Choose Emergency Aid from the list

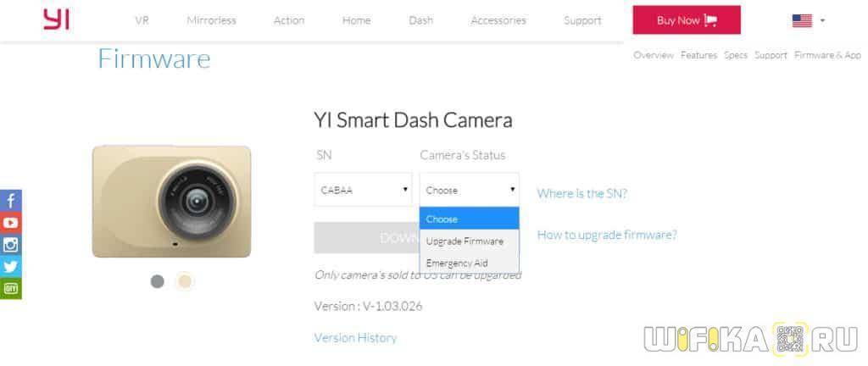457,263
